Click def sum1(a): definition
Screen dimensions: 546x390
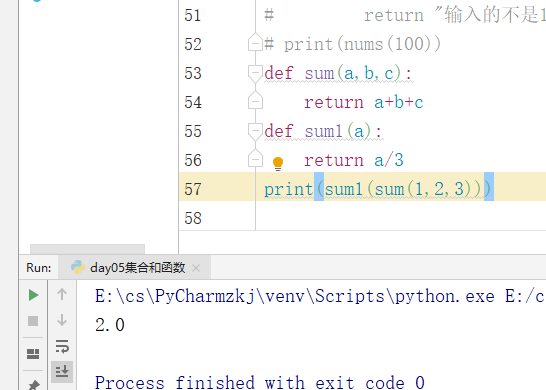[x=323, y=132]
